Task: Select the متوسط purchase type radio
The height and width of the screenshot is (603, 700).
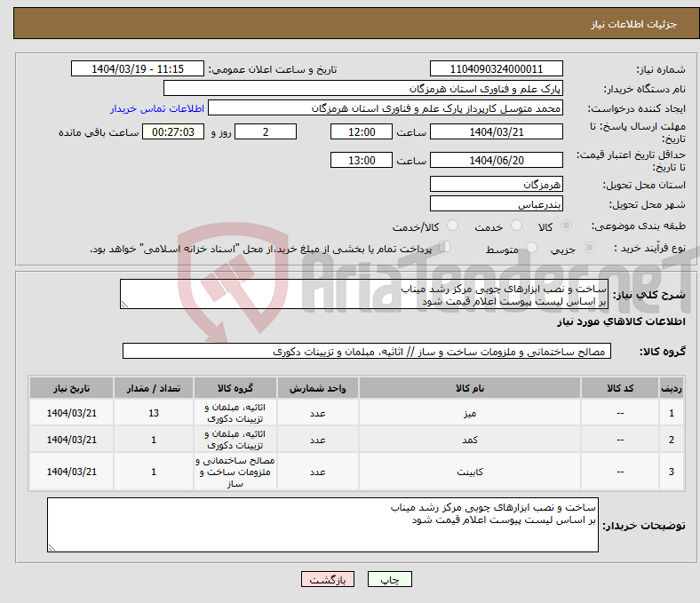Action: coord(532,247)
